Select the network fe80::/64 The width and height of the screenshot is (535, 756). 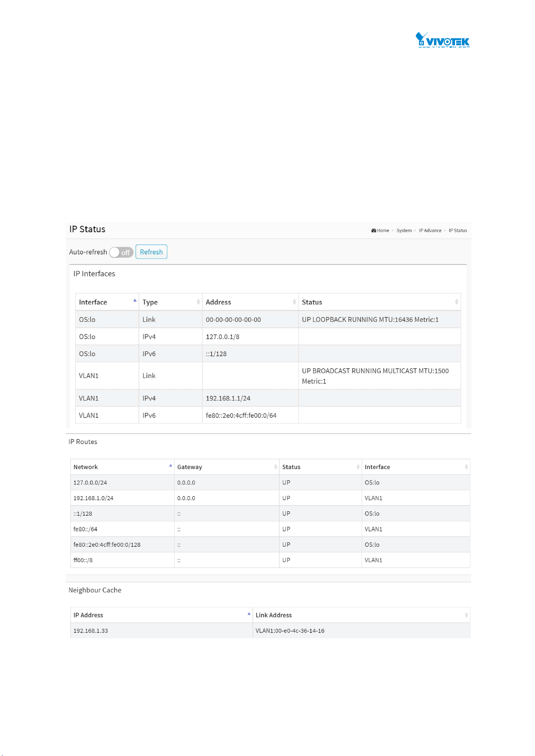[x=85, y=529]
